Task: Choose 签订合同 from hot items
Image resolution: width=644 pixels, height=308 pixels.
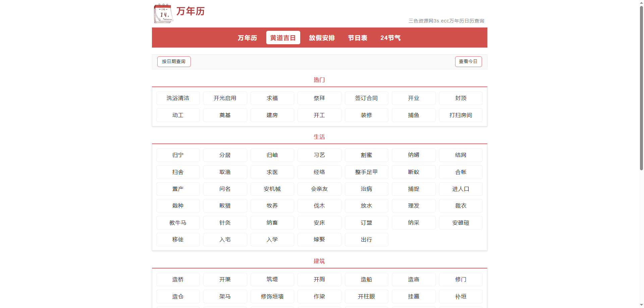Action: tap(366, 98)
